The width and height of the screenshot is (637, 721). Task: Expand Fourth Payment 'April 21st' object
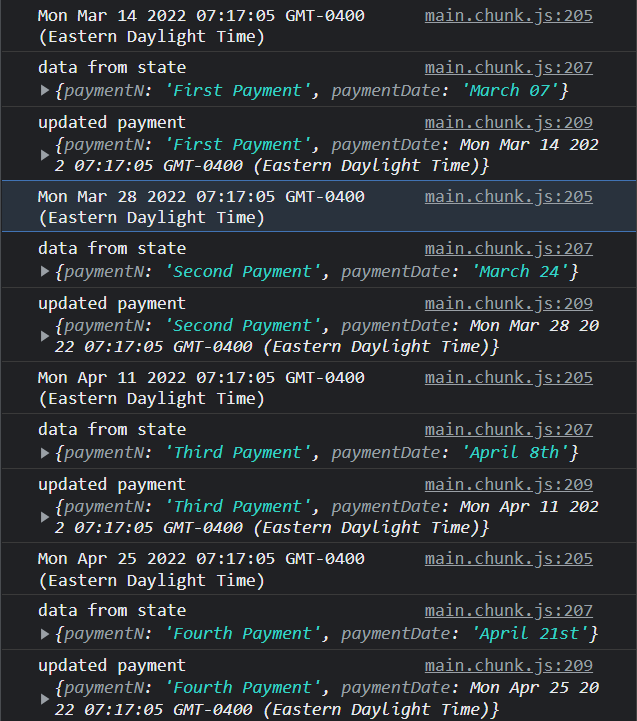(45, 634)
